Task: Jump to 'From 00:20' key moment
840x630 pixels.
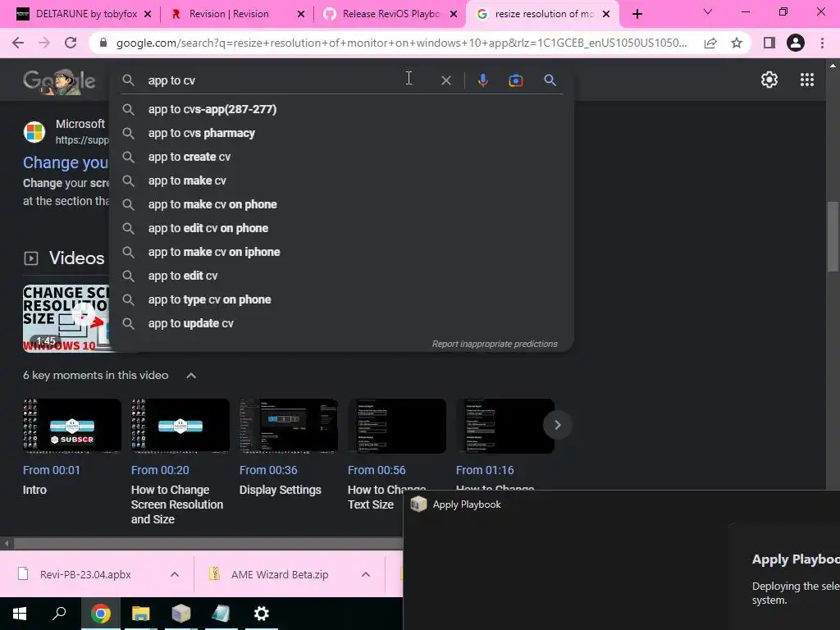Action: pos(160,470)
